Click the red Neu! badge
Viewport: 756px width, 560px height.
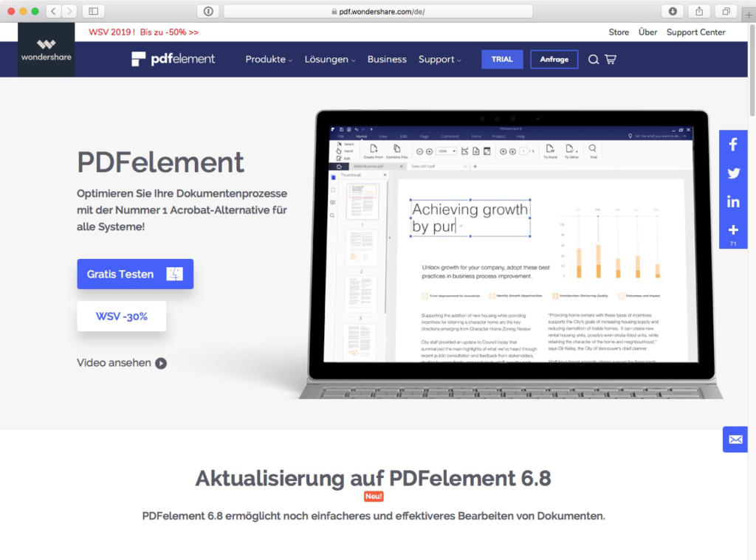tap(374, 497)
